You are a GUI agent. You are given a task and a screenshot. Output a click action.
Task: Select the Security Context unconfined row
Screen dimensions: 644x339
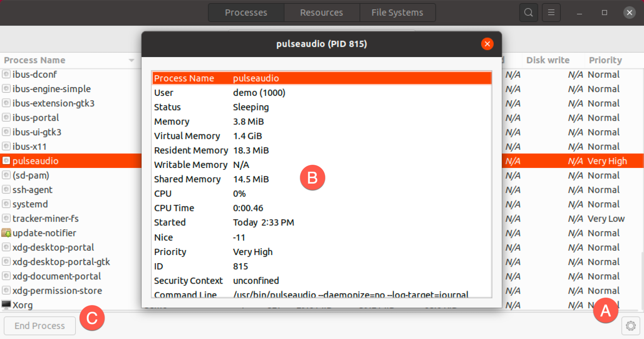point(322,281)
